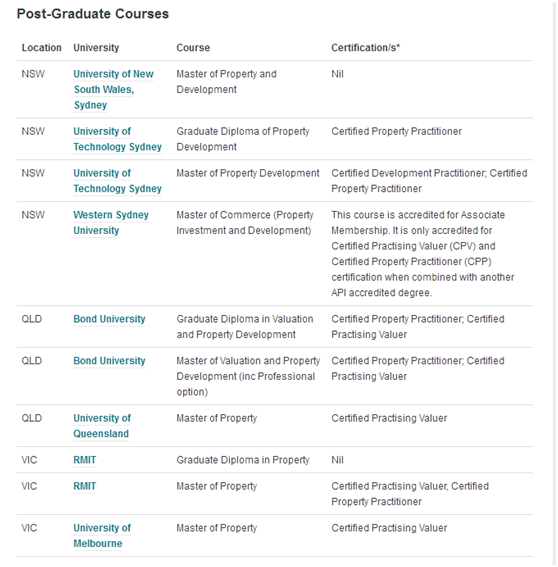
Task: Click the Graduate Diploma in Valuation course text
Action: tap(244, 327)
